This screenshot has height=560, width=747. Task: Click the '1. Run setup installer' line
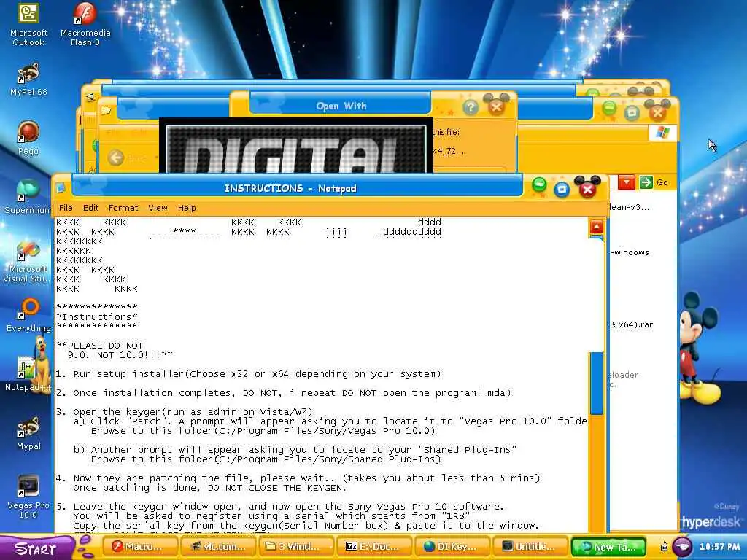click(248, 374)
